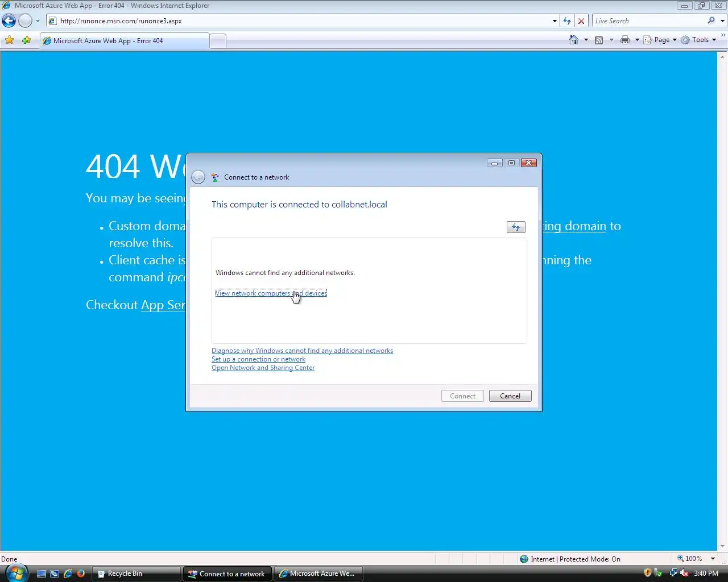Click the Windows Security shield tray icon
The image size is (728, 582).
[647, 573]
